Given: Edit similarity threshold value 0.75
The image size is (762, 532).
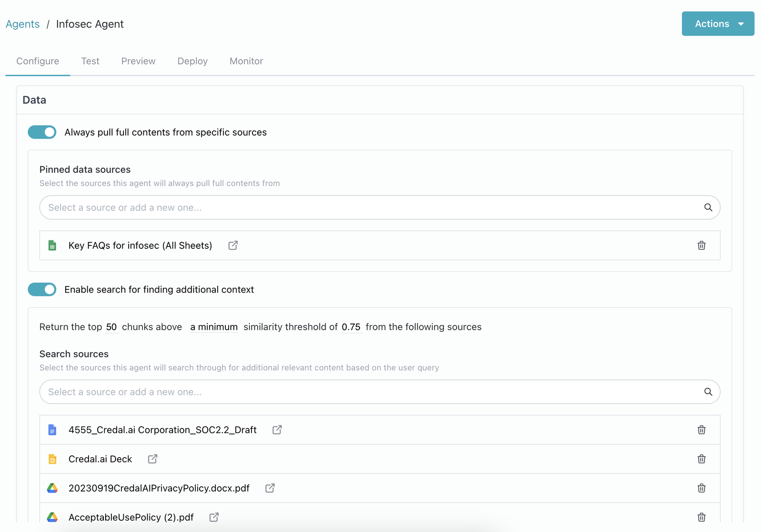Looking at the screenshot, I should [351, 327].
